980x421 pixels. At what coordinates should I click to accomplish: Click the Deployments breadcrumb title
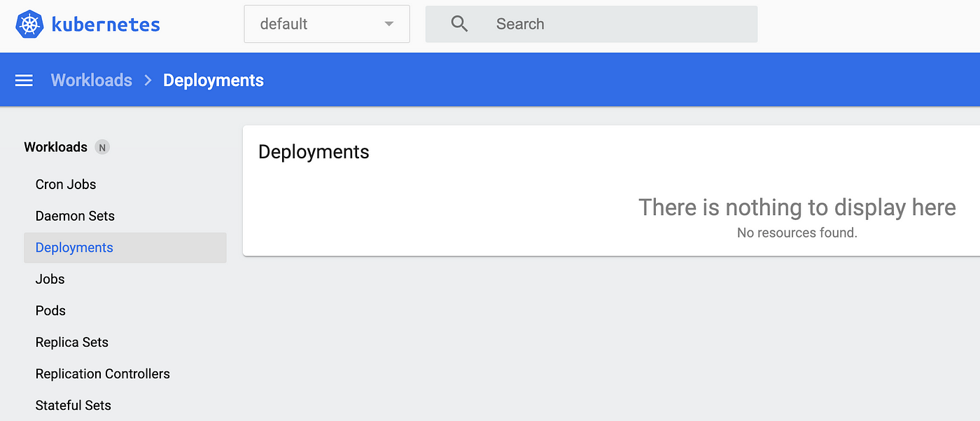click(x=213, y=81)
